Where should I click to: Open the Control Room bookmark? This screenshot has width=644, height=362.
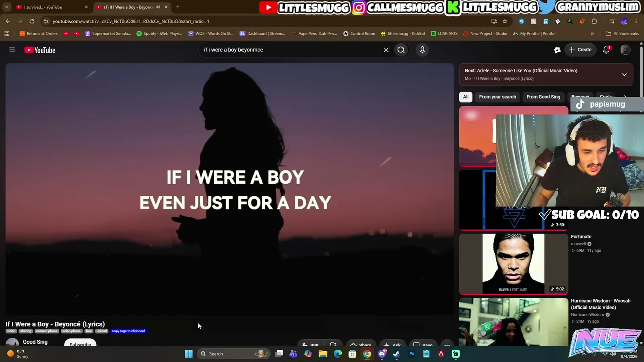point(359,34)
